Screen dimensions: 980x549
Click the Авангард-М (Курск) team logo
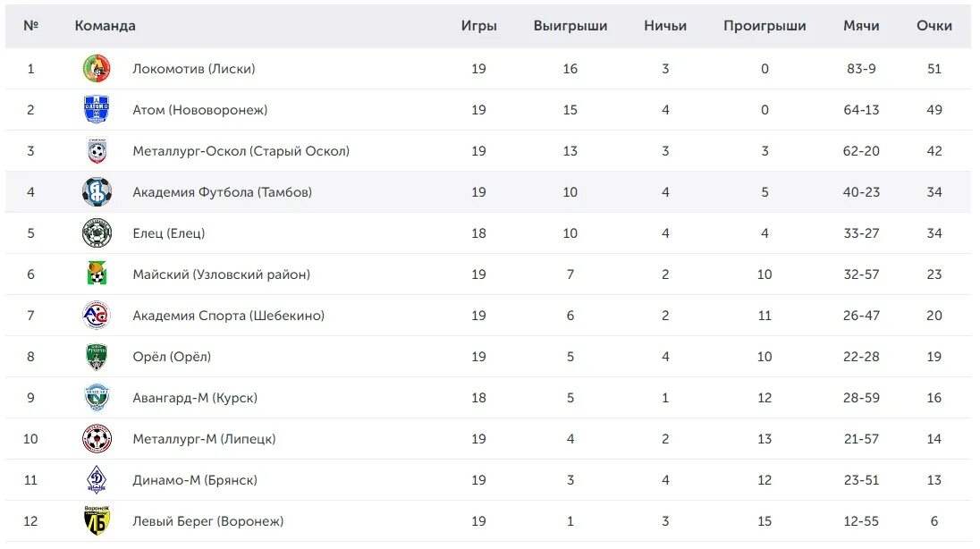click(x=97, y=398)
